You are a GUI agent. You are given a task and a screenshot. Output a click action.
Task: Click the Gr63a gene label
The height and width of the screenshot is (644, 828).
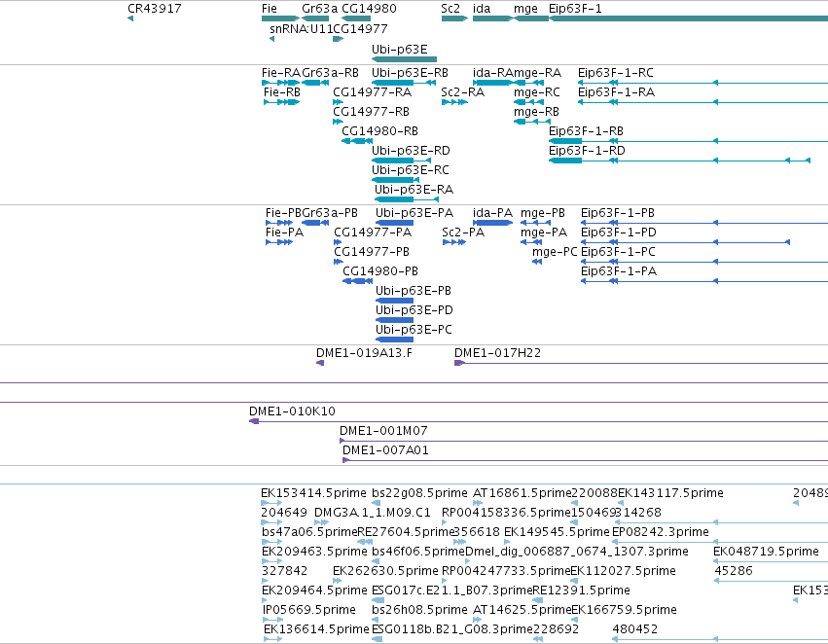pyautogui.click(x=319, y=9)
